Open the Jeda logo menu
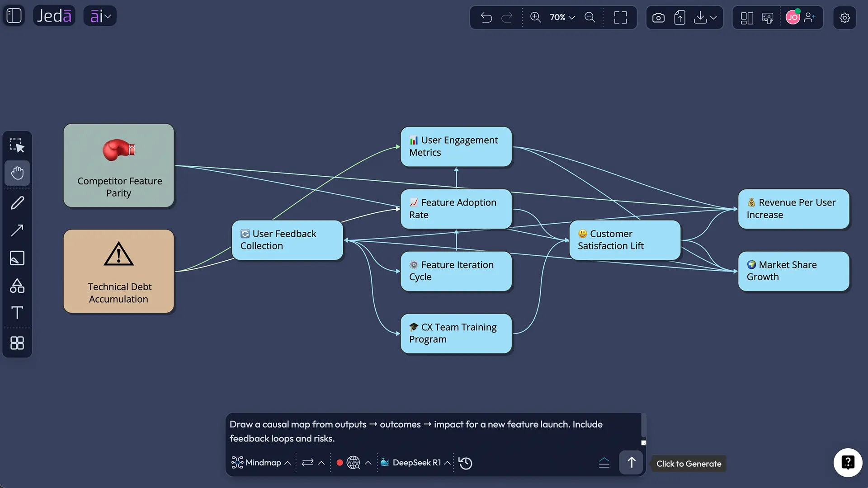 tap(54, 16)
